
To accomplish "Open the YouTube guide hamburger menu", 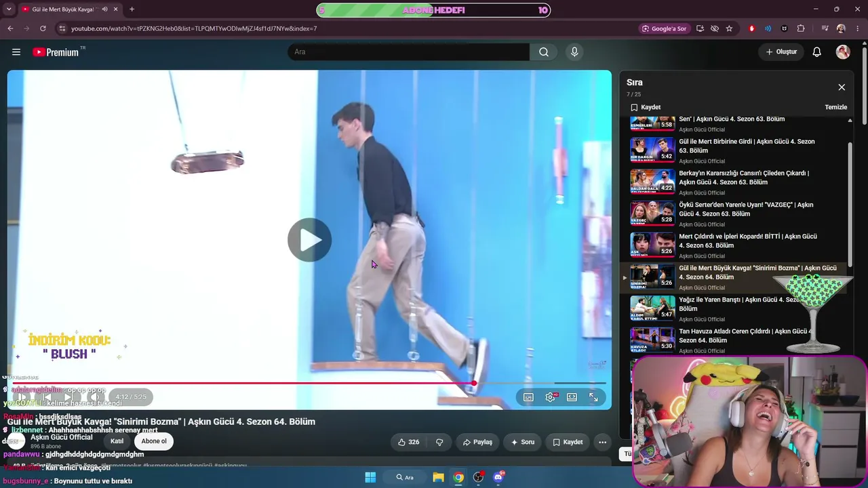I will pyautogui.click(x=16, y=52).
